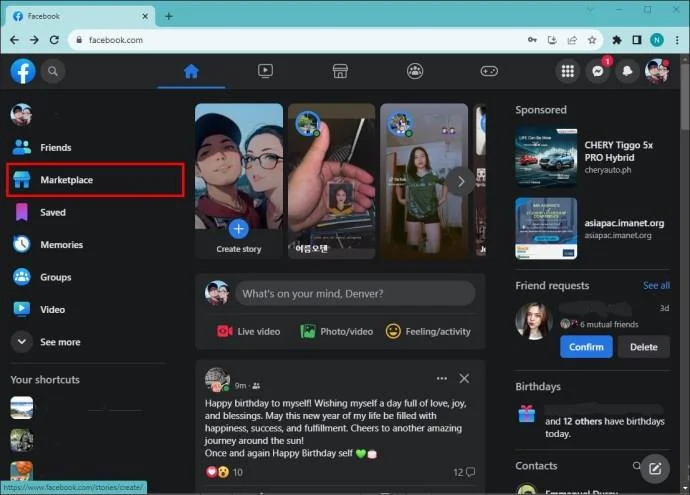The image size is (690, 495).
Task: Open Chrome three-dot menu
Action: [x=677, y=40]
